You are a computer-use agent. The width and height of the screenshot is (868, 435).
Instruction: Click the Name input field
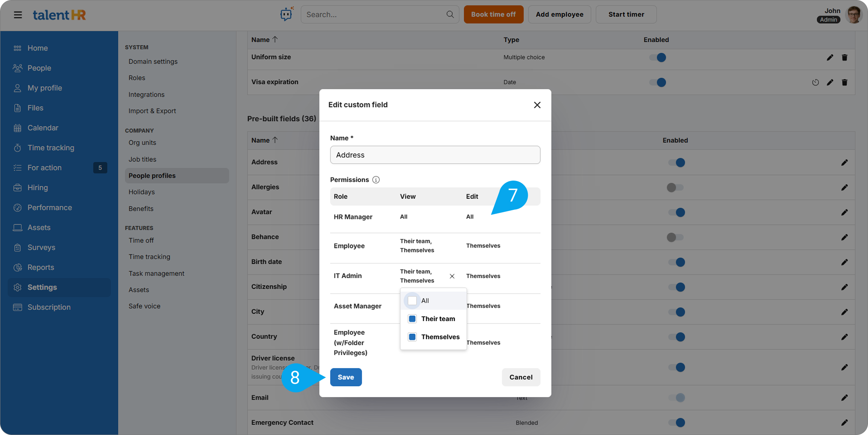tap(435, 155)
